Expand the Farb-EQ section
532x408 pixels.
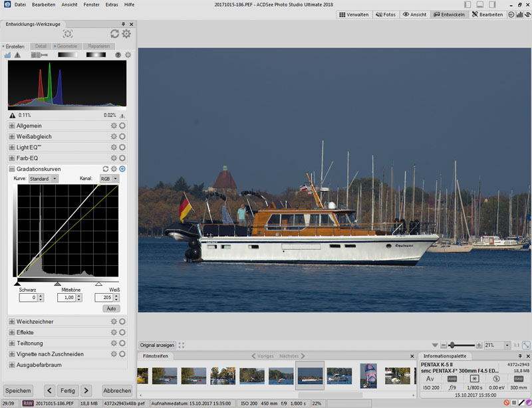[11, 158]
